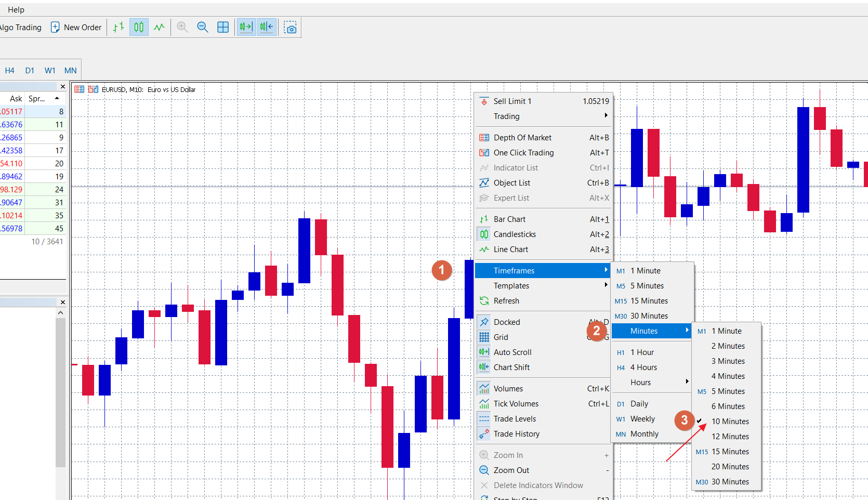Choose checked 10 Minutes option

point(727,422)
